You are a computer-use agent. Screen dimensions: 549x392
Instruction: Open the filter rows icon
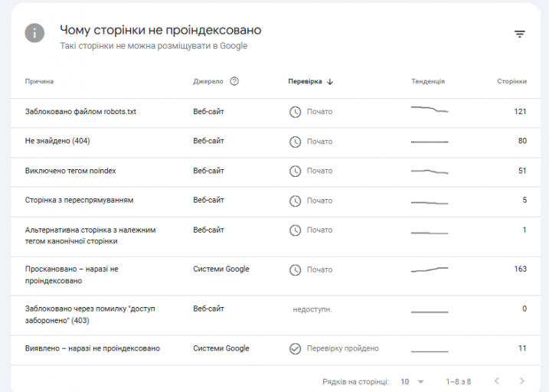click(x=520, y=34)
